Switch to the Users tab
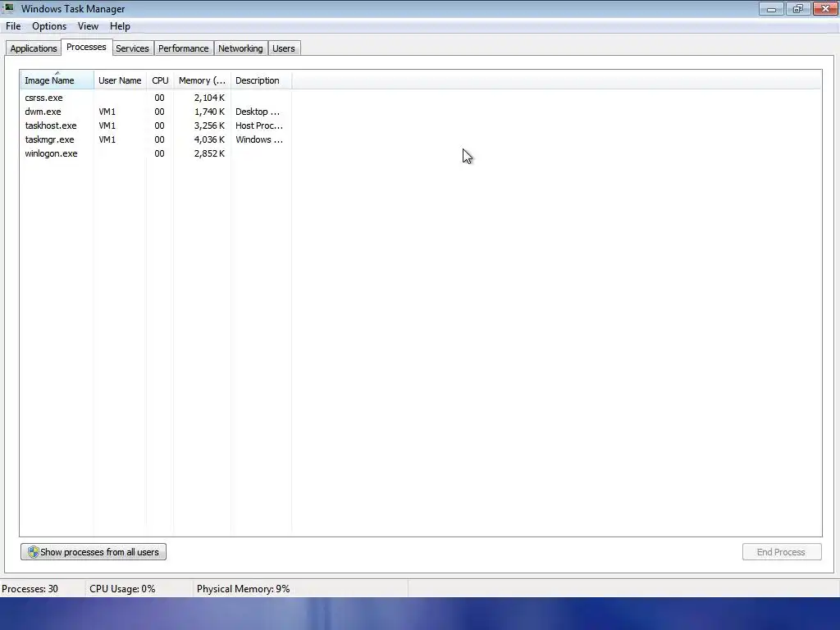The height and width of the screenshot is (630, 840). 283,48
